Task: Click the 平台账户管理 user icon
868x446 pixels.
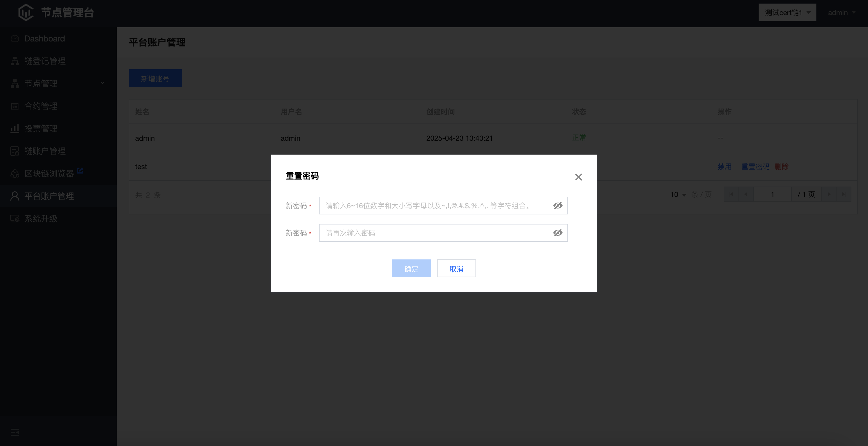Action: point(15,196)
